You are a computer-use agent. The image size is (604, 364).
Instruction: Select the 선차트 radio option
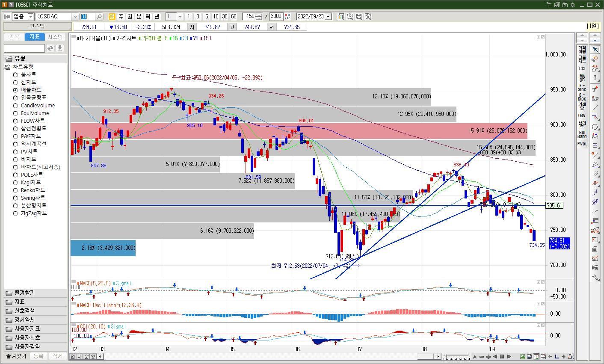pyautogui.click(x=15, y=82)
